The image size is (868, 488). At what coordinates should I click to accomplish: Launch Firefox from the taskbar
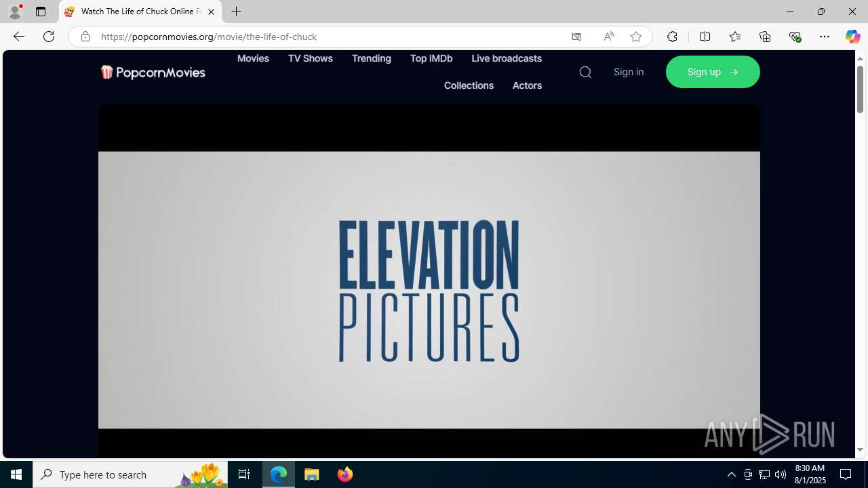click(345, 474)
